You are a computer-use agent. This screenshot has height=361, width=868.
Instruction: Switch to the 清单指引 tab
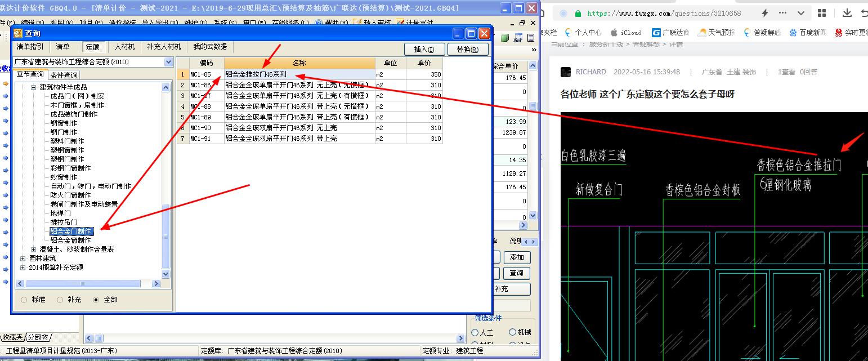pos(30,47)
